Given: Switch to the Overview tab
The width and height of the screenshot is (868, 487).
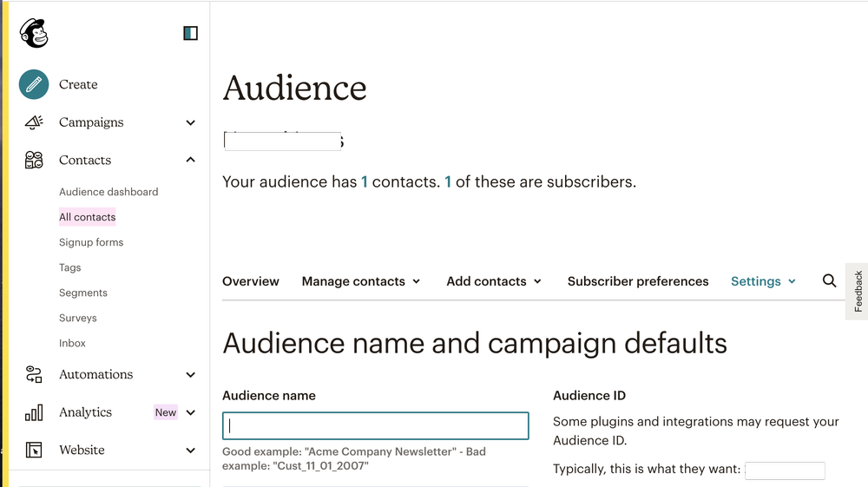Looking at the screenshot, I should click(251, 281).
